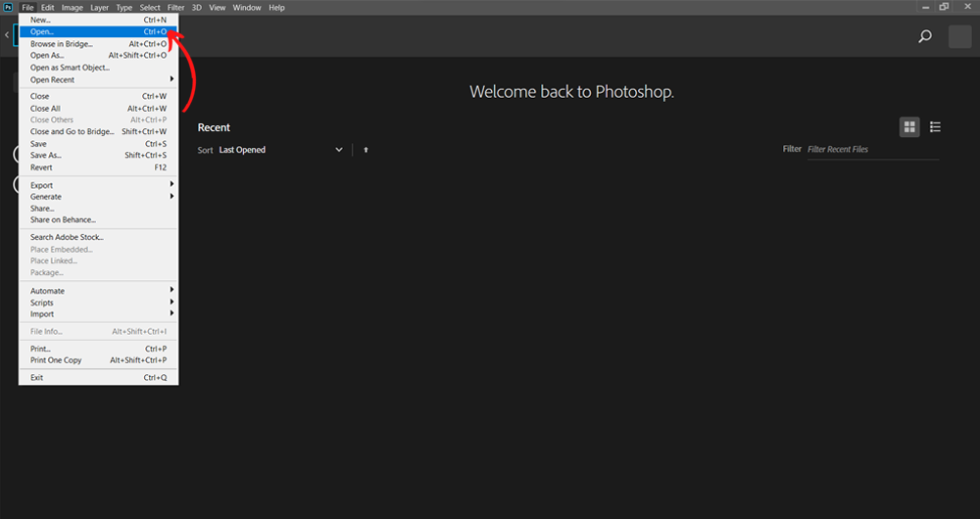This screenshot has width=980, height=519.
Task: Click the Photoshop logo icon in title bar
Action: (8, 7)
